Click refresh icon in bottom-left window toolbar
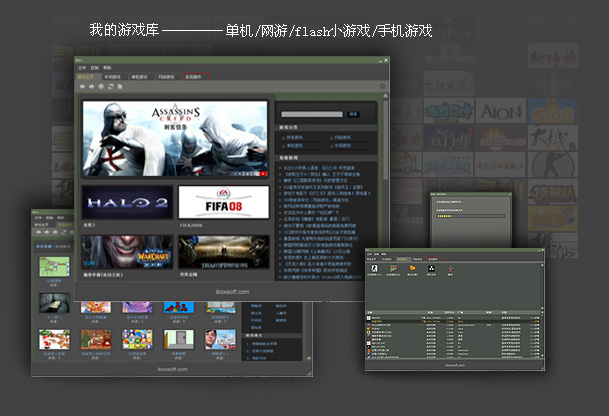609x416 pixels. (x=64, y=232)
